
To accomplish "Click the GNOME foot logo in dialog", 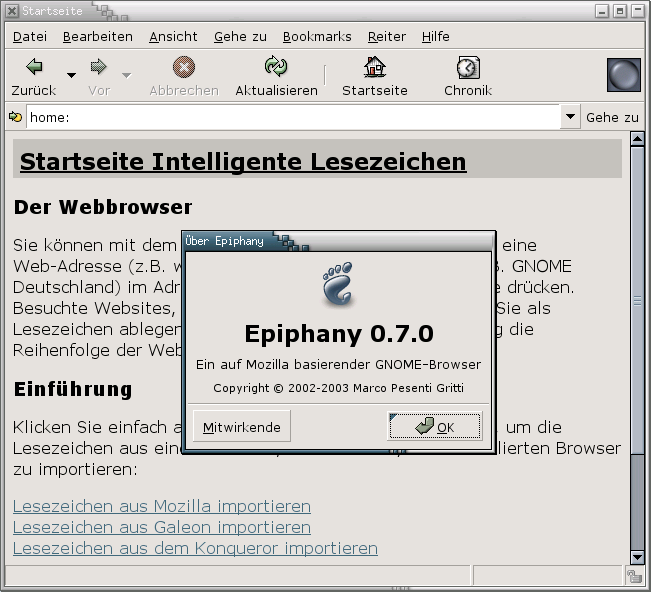I will pyautogui.click(x=338, y=286).
